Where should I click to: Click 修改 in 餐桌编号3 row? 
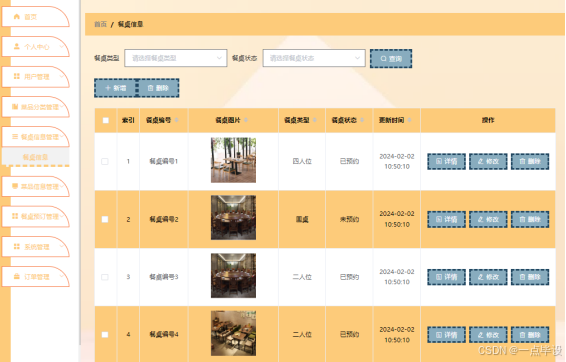[488, 277]
